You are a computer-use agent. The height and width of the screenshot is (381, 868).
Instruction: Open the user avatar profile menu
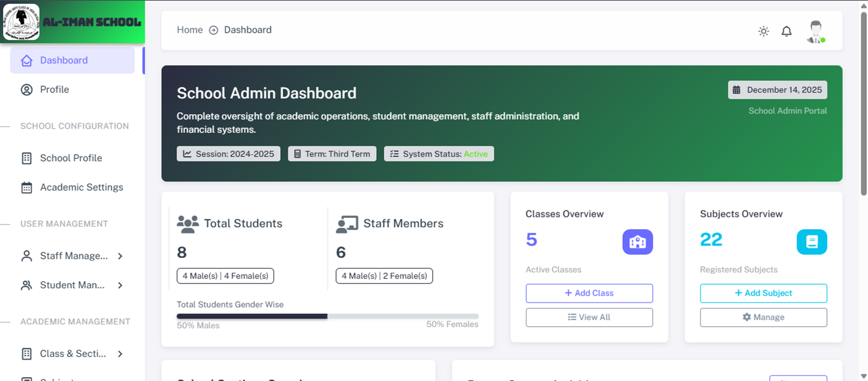(x=815, y=32)
